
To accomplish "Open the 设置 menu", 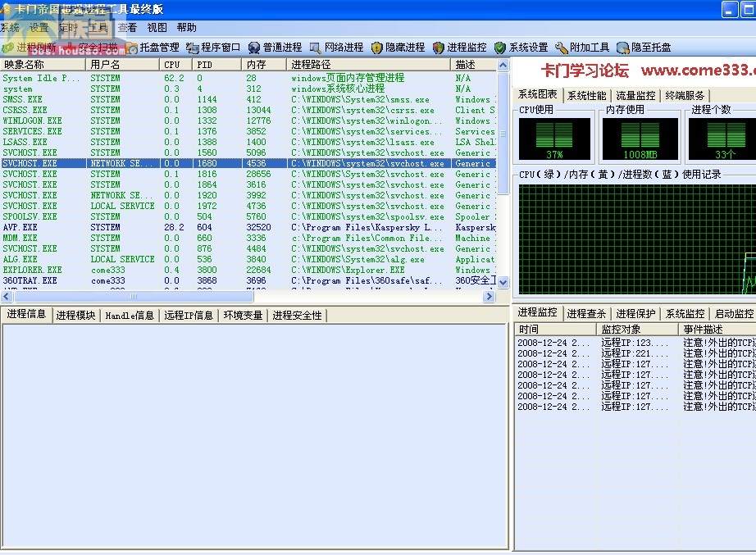I will (39, 28).
